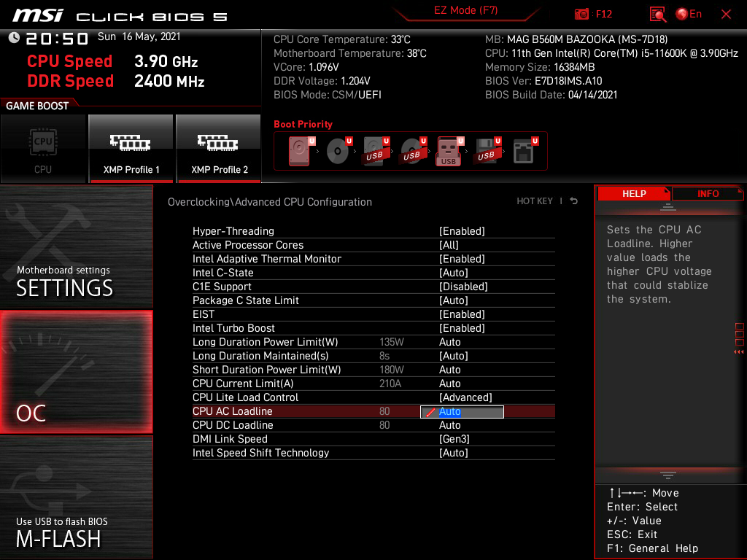Click the HOT KEY label
The image size is (747, 560).
click(x=535, y=201)
